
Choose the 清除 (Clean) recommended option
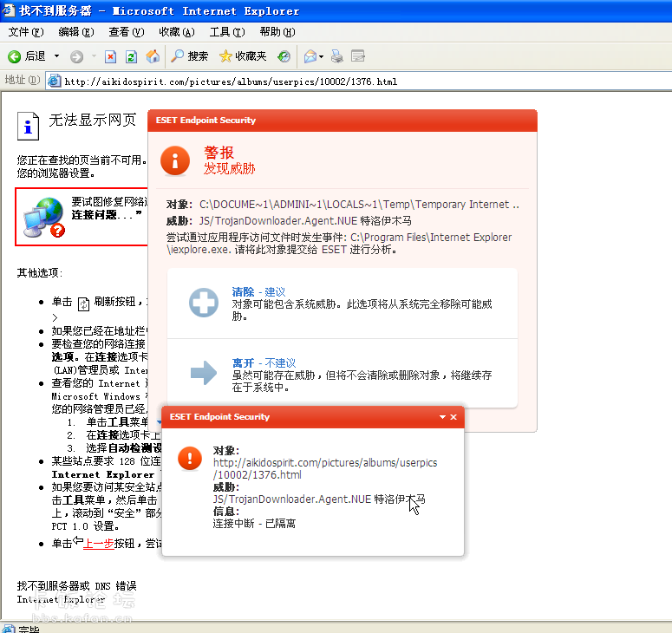pyautogui.click(x=243, y=292)
